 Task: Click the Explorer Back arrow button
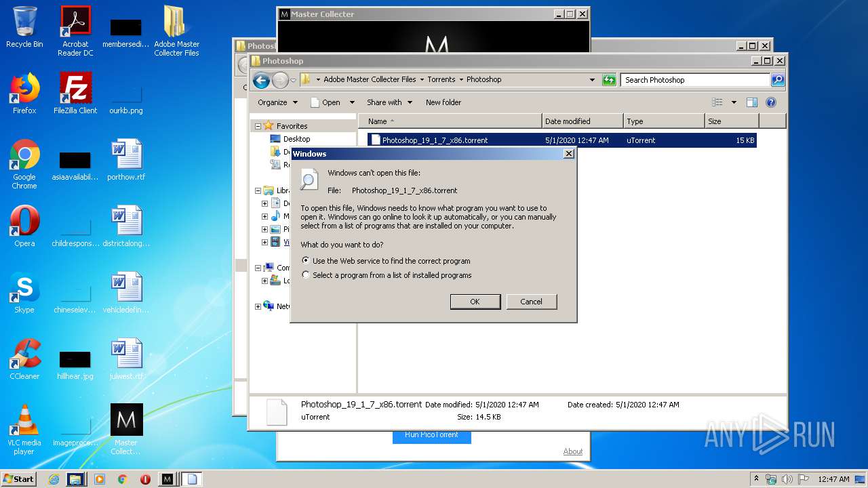[261, 80]
